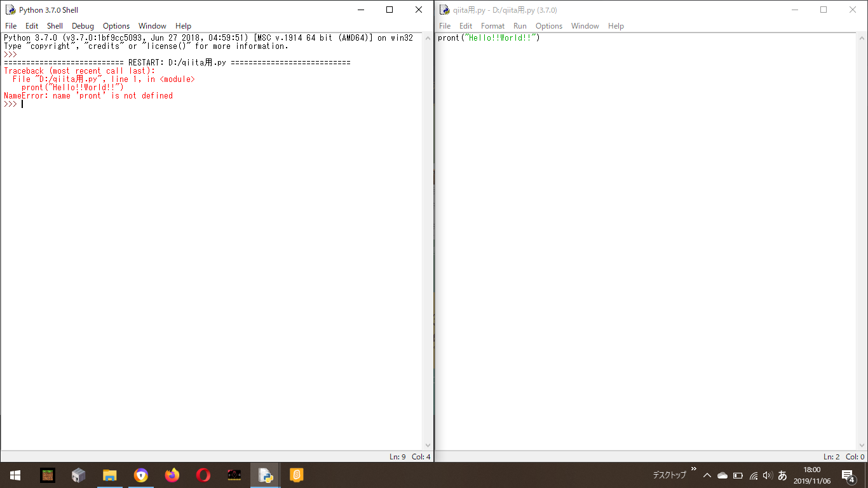Image resolution: width=868 pixels, height=488 pixels.
Task: Click デスクトップ toolbar label
Action: click(670, 475)
